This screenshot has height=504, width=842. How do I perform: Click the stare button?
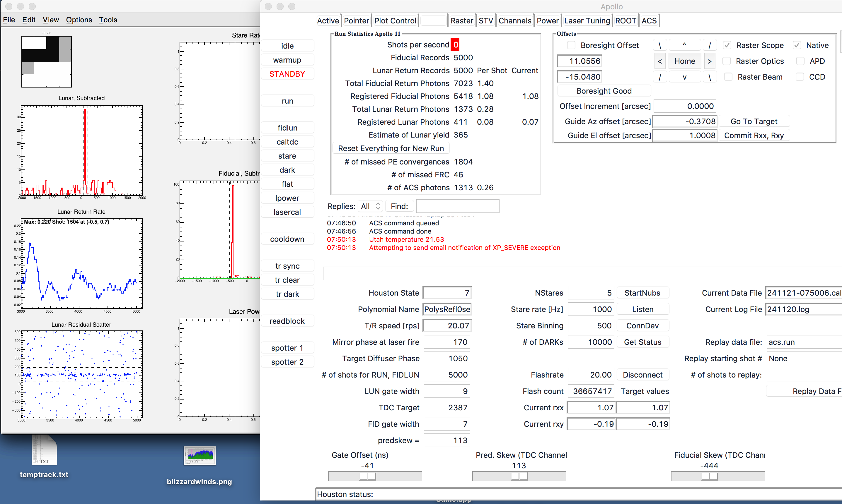287,156
